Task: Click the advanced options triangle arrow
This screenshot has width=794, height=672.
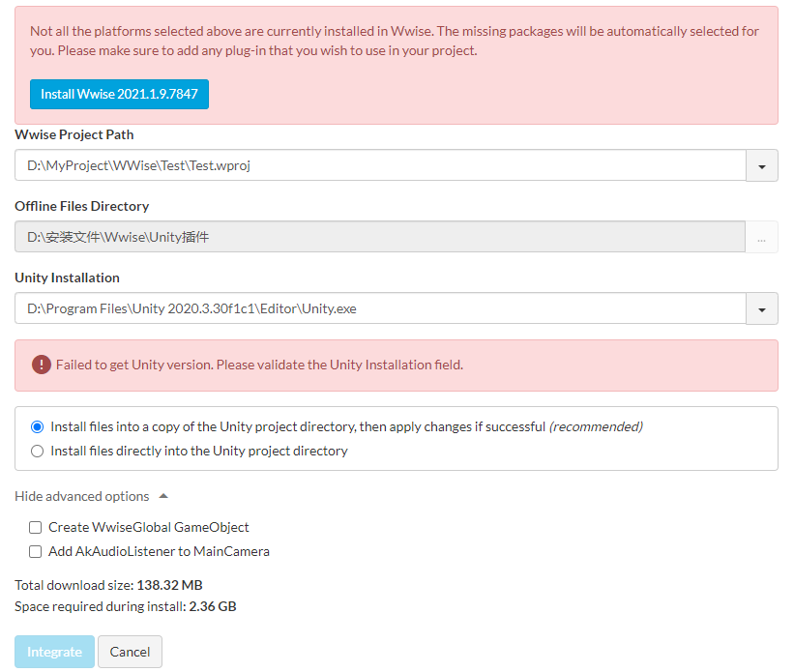Action: [163, 496]
